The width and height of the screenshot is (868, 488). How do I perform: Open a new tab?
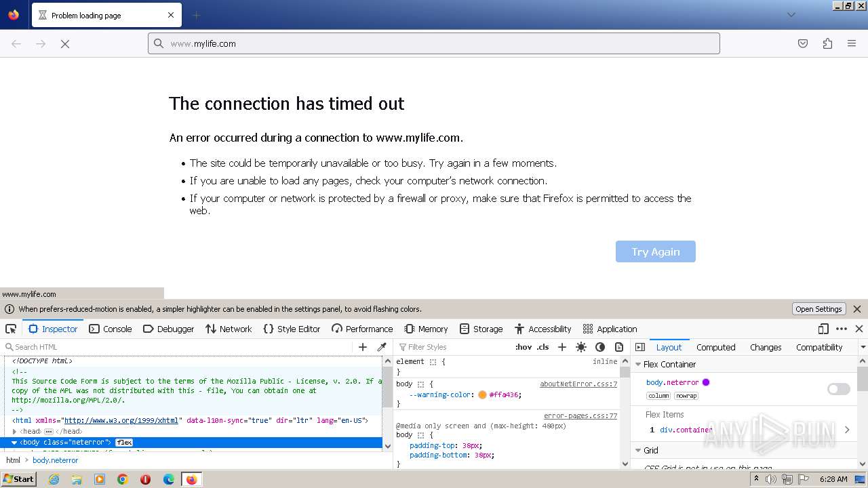click(x=196, y=15)
